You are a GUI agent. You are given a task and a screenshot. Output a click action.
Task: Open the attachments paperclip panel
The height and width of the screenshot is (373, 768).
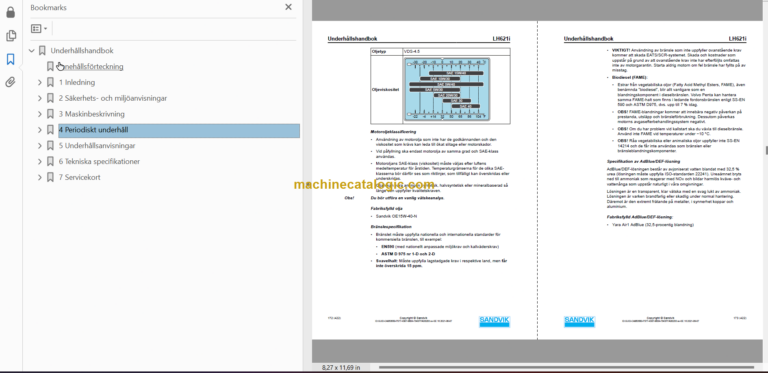[x=11, y=82]
